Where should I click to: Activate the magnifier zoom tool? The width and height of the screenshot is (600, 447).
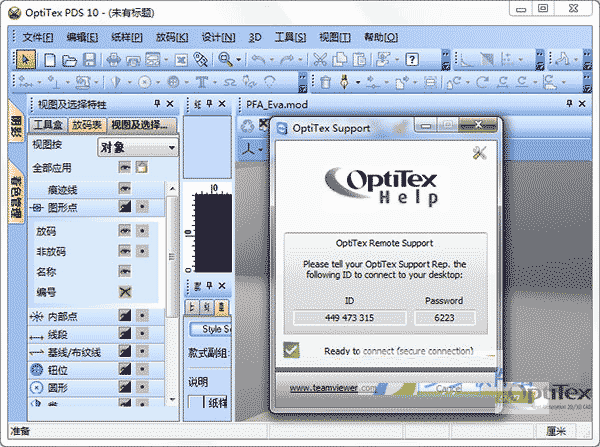coord(225,60)
